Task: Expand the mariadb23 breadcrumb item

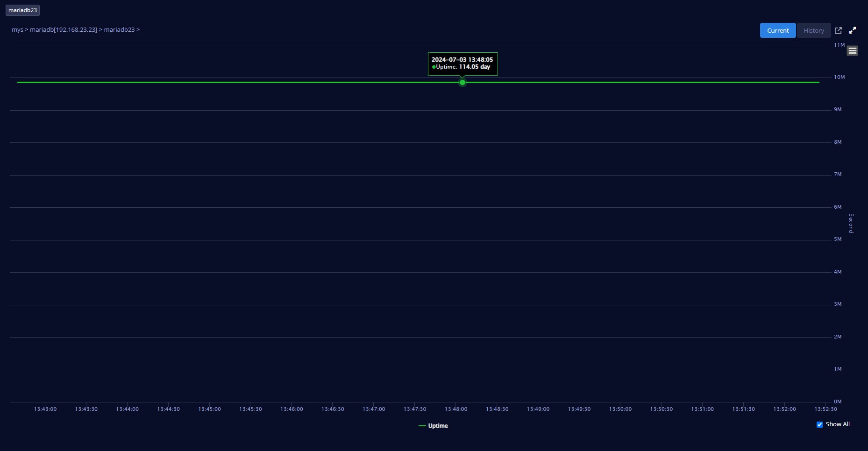Action: [119, 29]
